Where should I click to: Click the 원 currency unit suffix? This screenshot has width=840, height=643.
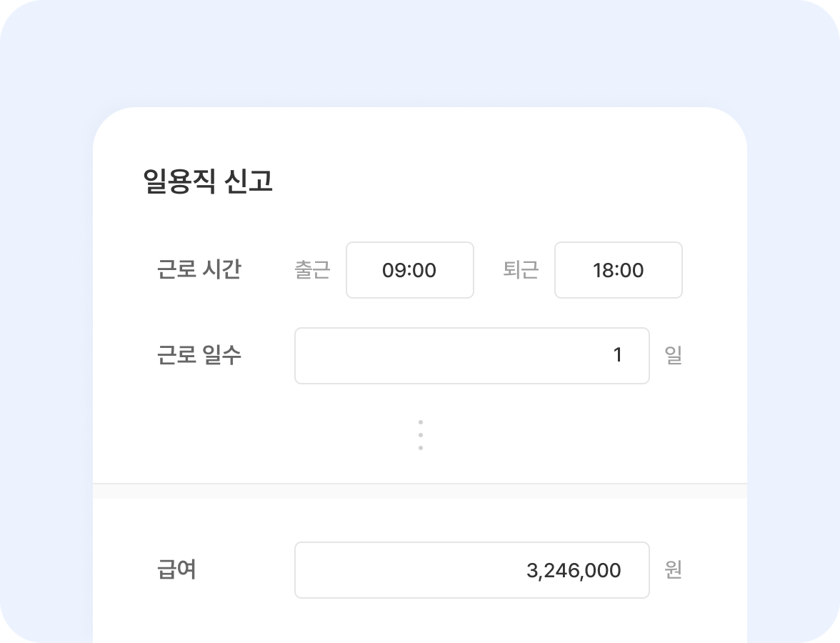[673, 570]
